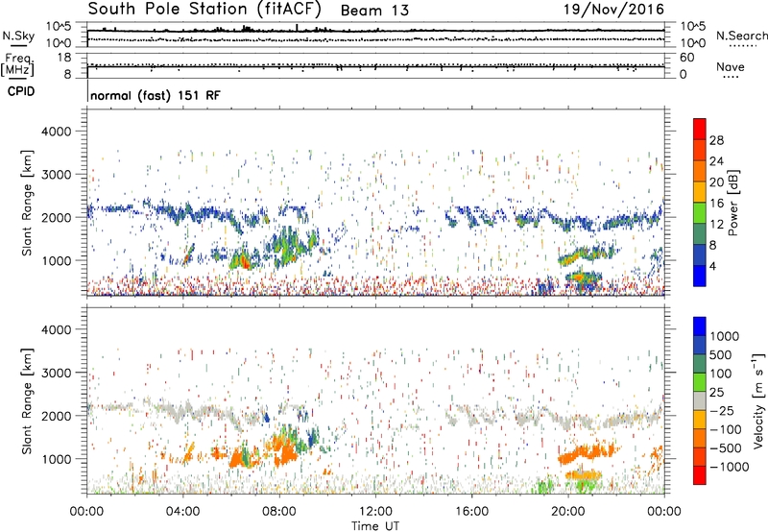Click the N.Search legend label
The image size is (768, 532).
coord(742,36)
